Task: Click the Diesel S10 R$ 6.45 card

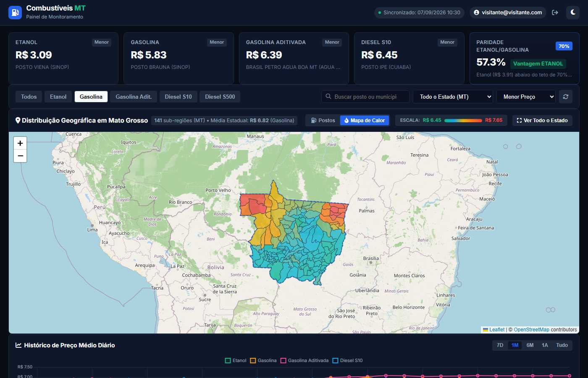Action: click(x=409, y=58)
